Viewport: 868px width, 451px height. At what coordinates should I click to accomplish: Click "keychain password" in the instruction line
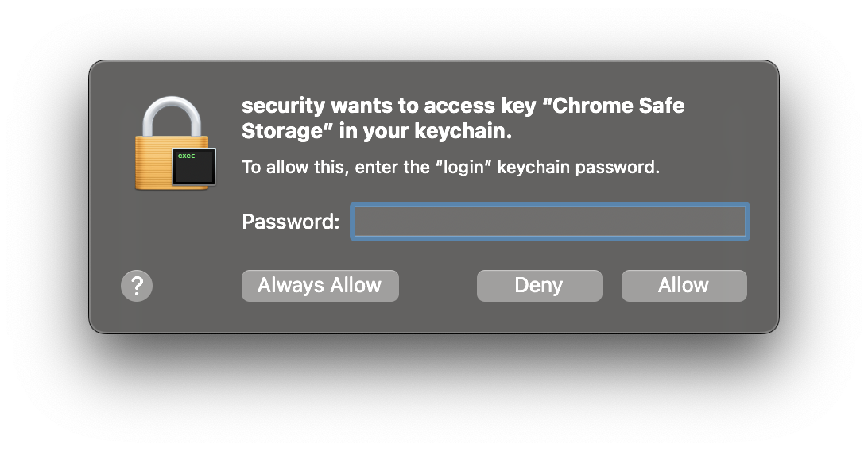coord(578,168)
